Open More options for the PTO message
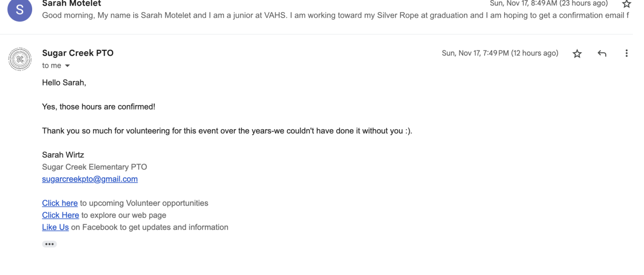 click(626, 53)
